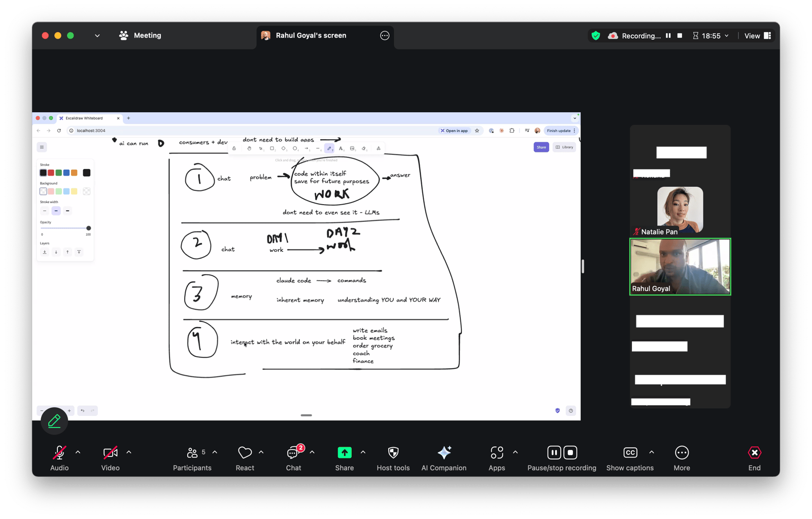The image size is (812, 519).
Task: Open Rahul Goyal's screen options ellipsis
Action: tap(385, 36)
